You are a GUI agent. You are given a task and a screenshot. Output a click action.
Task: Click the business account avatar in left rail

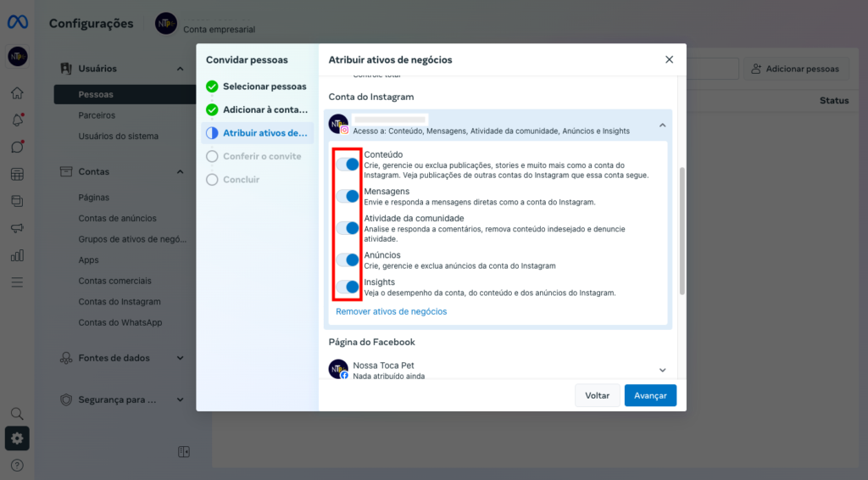click(x=17, y=57)
